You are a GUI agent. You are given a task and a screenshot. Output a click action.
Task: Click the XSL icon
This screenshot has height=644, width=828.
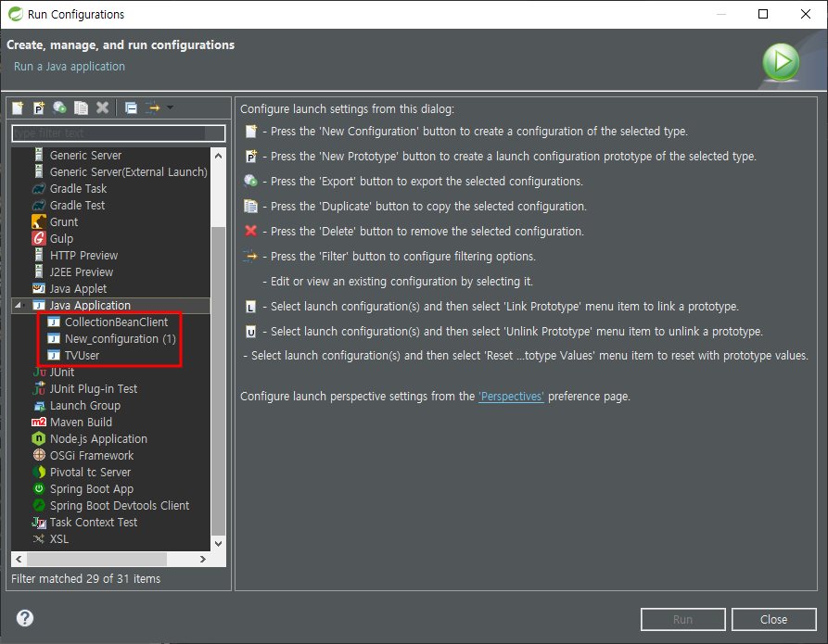39,539
